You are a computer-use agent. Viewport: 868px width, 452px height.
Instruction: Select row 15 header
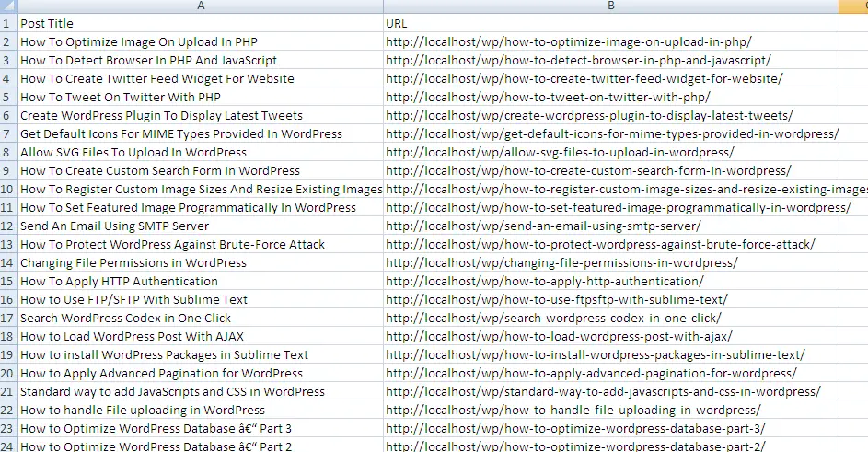click(x=7, y=281)
